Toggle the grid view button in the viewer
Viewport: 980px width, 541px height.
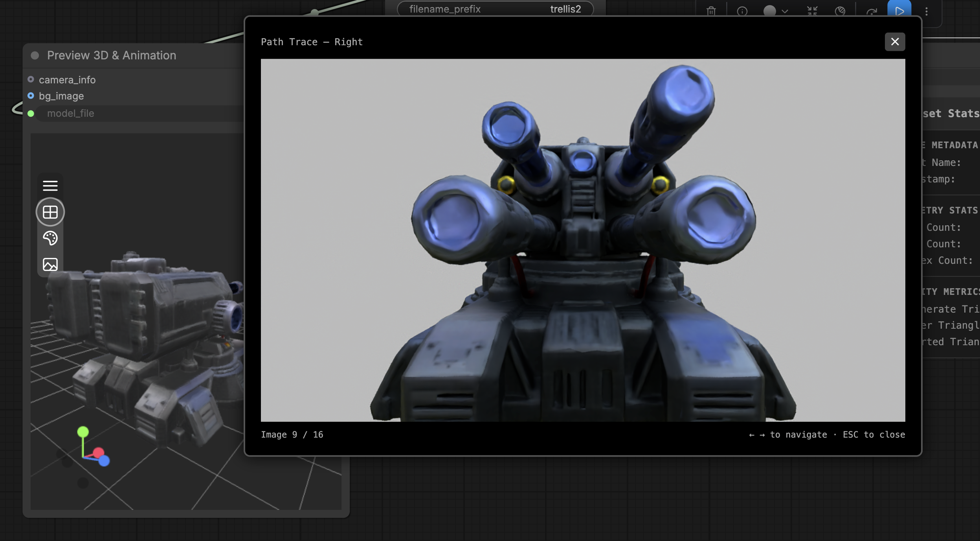[x=50, y=212]
